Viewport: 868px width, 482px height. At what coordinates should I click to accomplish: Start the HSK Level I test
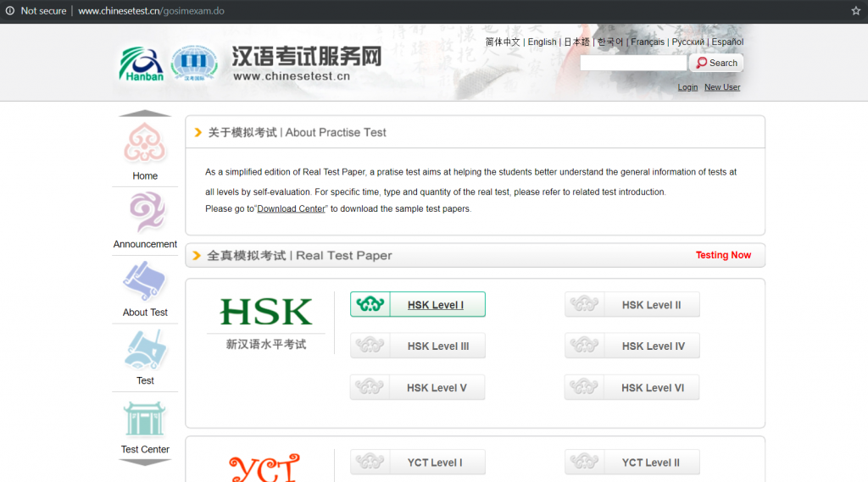(x=418, y=305)
